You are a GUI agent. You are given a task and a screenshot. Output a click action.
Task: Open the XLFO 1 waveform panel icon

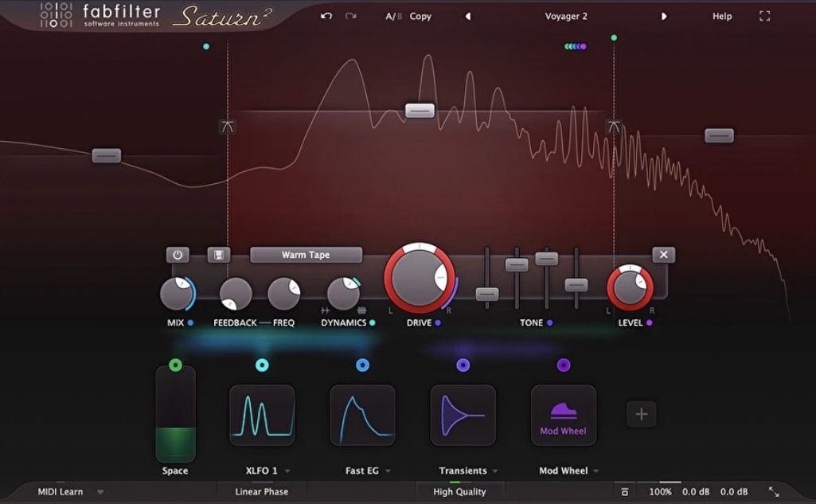[x=262, y=415]
